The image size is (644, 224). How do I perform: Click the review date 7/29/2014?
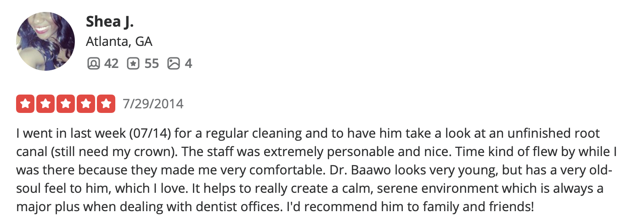click(x=153, y=104)
